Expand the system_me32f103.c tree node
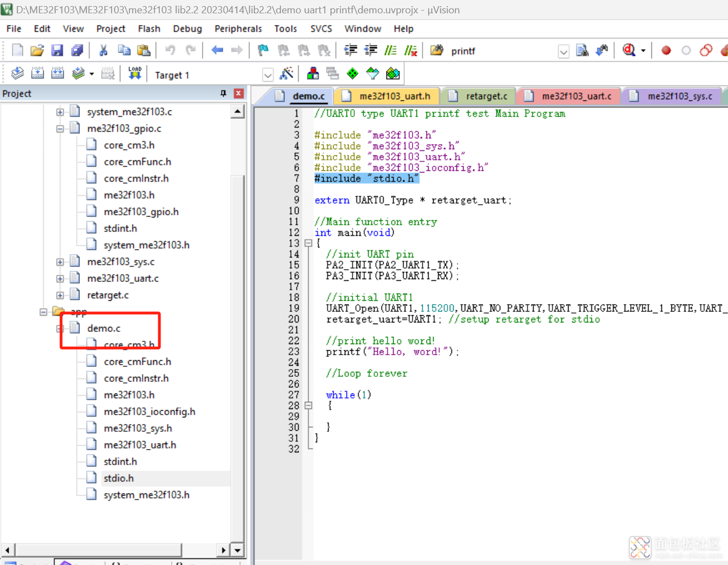This screenshot has height=565, width=728. click(x=60, y=112)
